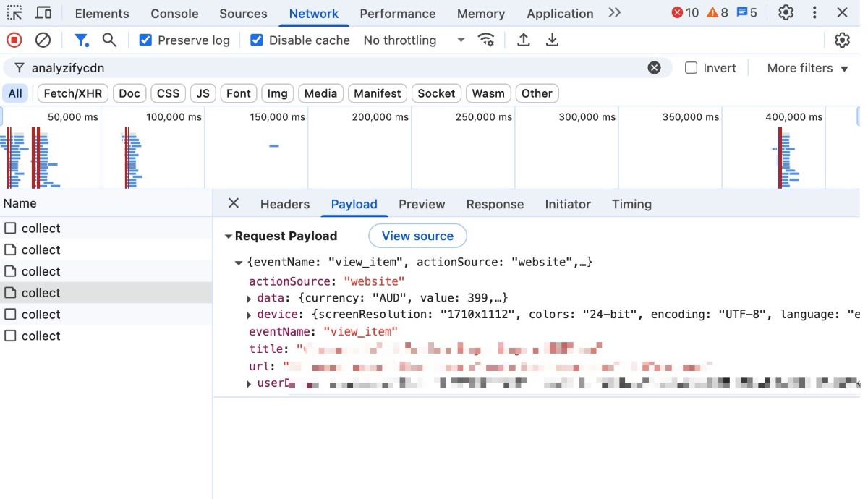This screenshot has width=868, height=499.
Task: Open the More filters dropdown
Action: pos(808,68)
